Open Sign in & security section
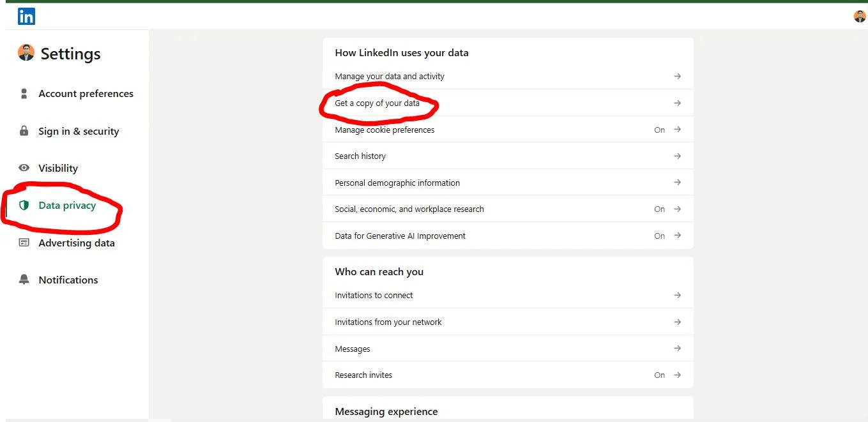 [x=79, y=131]
